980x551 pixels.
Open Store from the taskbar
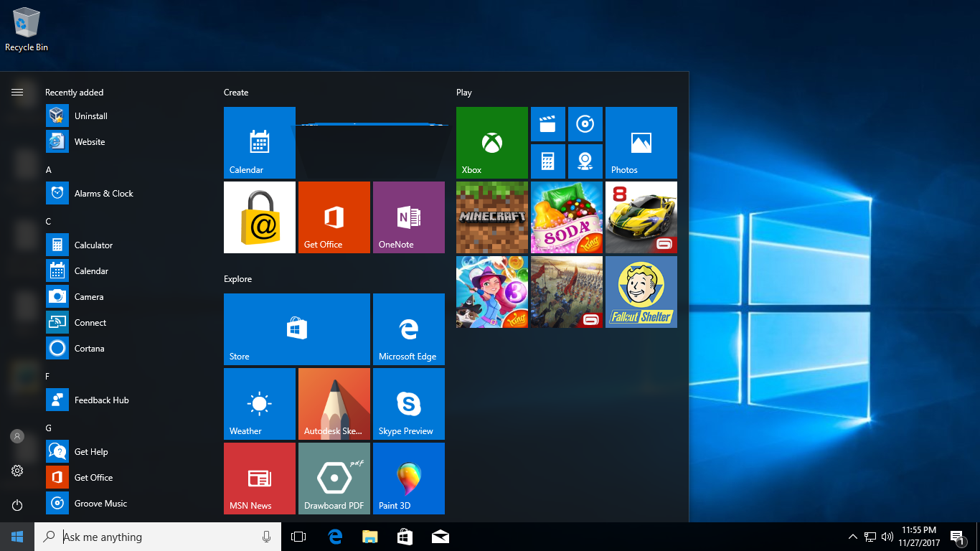pyautogui.click(x=405, y=537)
